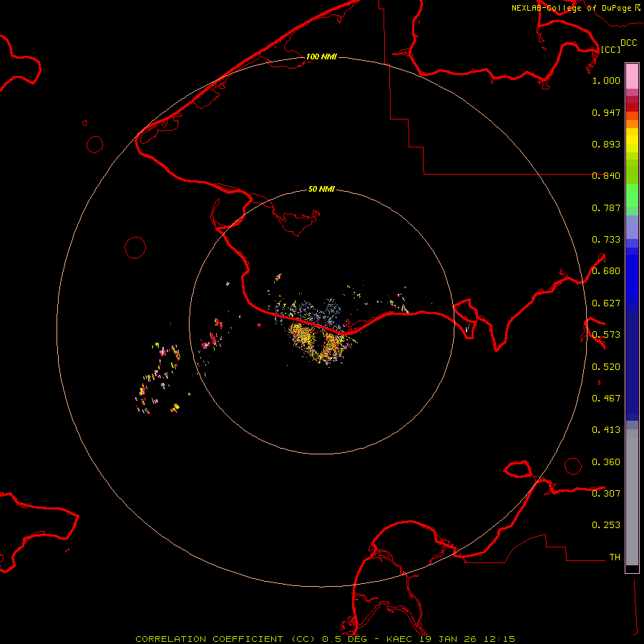Select the 50 NMI range ring label
The width and height of the screenshot is (644, 644).
tap(321, 190)
